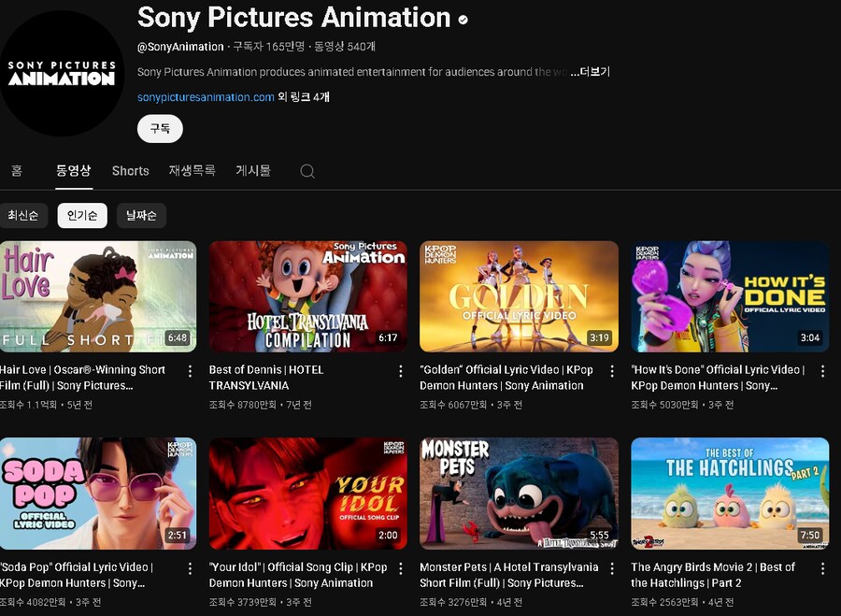
Task: Open the Hair Love Oscar-Winning Short title
Action: tap(82, 378)
